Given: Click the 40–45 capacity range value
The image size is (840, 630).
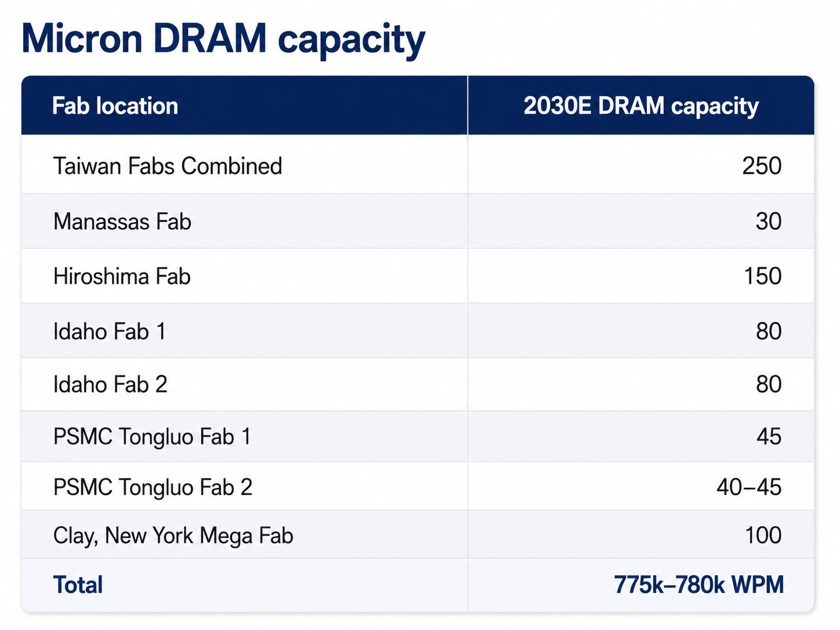Looking at the screenshot, I should (x=749, y=487).
